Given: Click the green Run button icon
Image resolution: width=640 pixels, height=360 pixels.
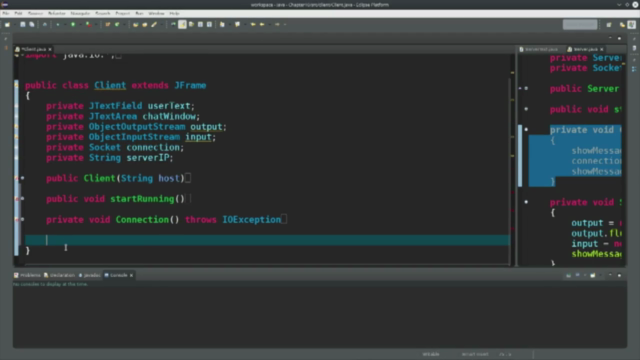Looking at the screenshot, I should 73,24.
